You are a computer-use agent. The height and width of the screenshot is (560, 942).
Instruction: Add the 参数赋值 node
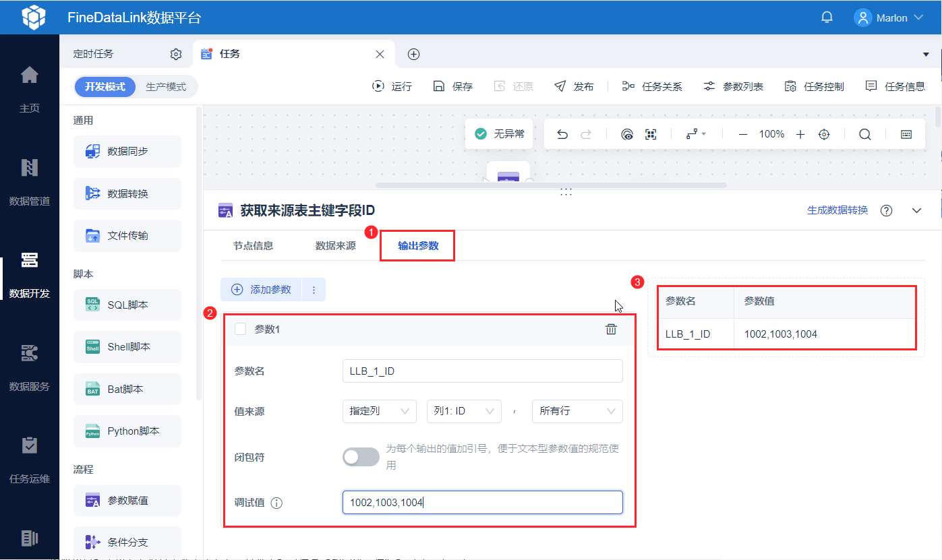pos(127,500)
